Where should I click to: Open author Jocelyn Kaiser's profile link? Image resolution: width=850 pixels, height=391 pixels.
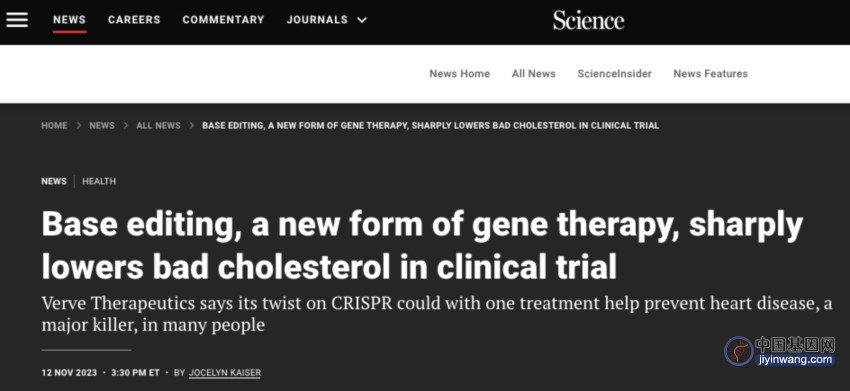(x=225, y=373)
